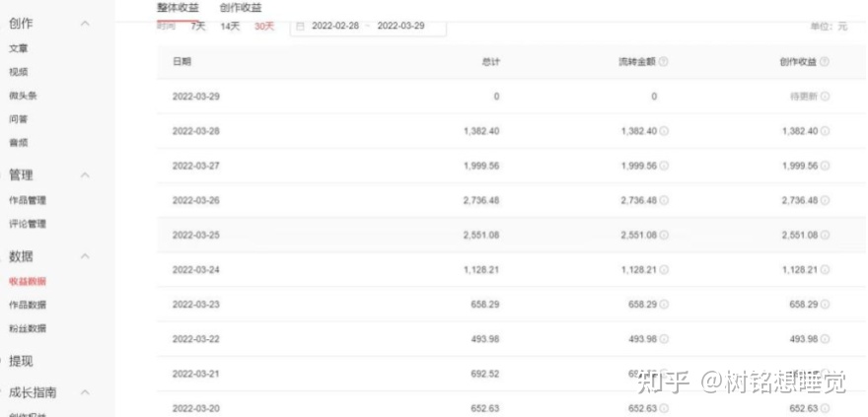Switch to the 整体收益 tab

click(178, 7)
